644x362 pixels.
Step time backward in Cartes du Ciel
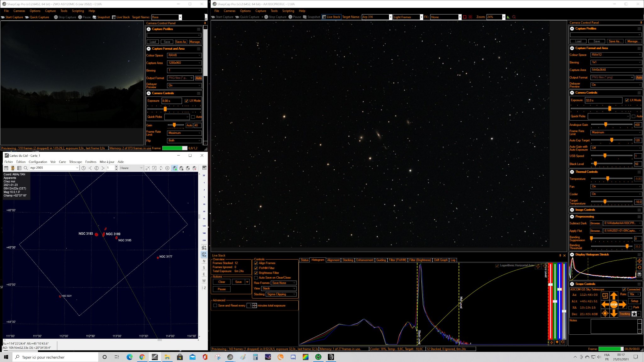90,168
